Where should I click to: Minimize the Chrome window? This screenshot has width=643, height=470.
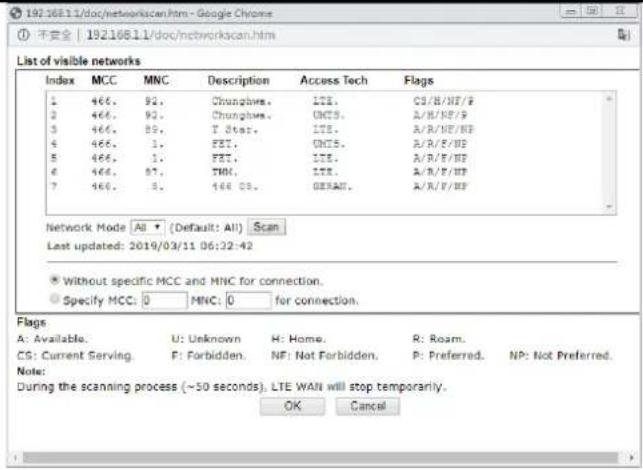[x=570, y=11]
